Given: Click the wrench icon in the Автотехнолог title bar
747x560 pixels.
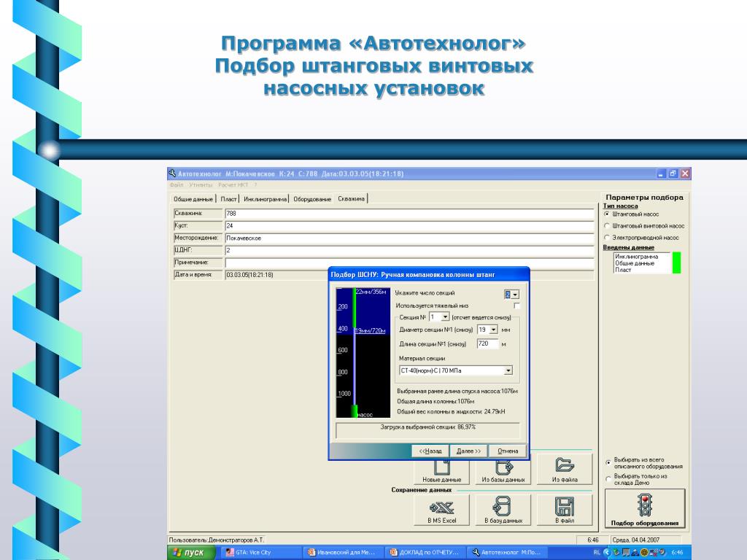Looking at the screenshot, I should [172, 174].
